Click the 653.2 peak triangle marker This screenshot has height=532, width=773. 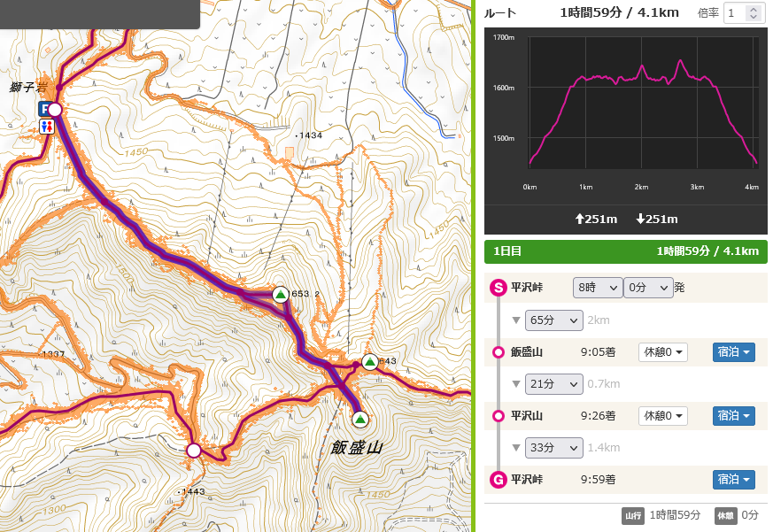(x=281, y=294)
